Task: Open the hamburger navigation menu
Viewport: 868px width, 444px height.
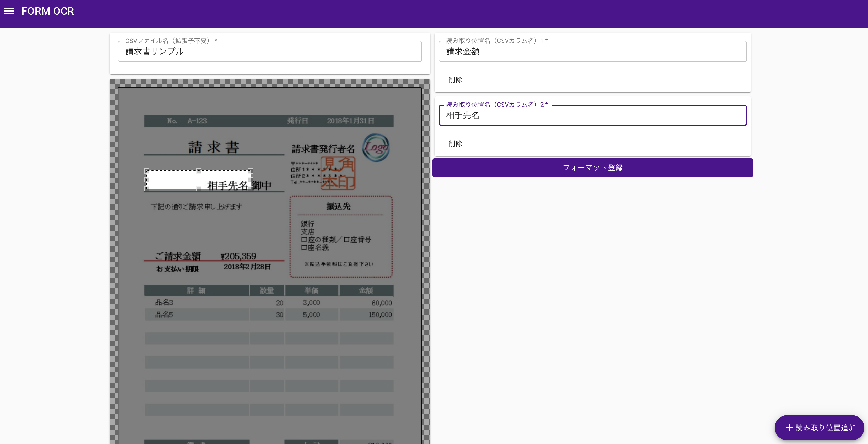Action: [9, 11]
